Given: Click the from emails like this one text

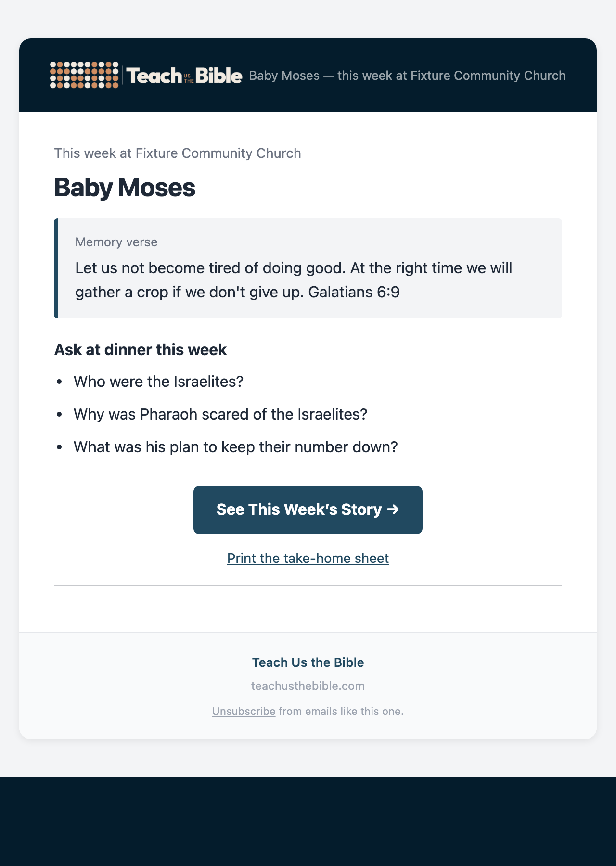Looking at the screenshot, I should [x=341, y=711].
